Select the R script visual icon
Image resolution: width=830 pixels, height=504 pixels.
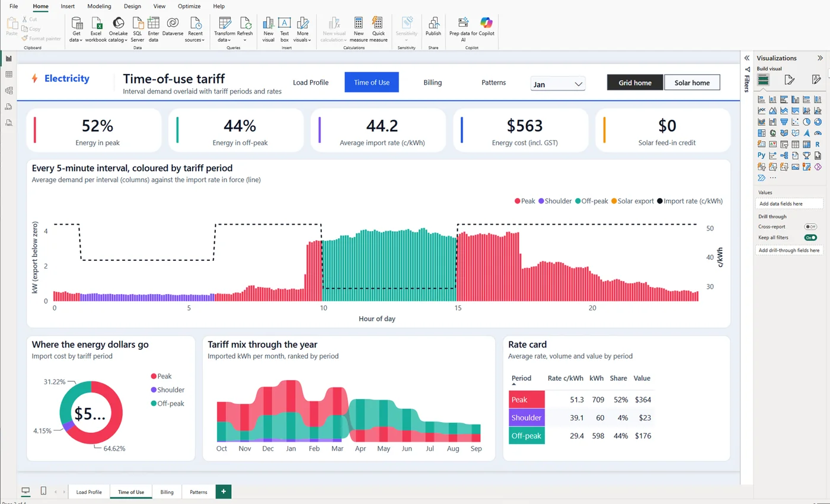click(x=818, y=144)
